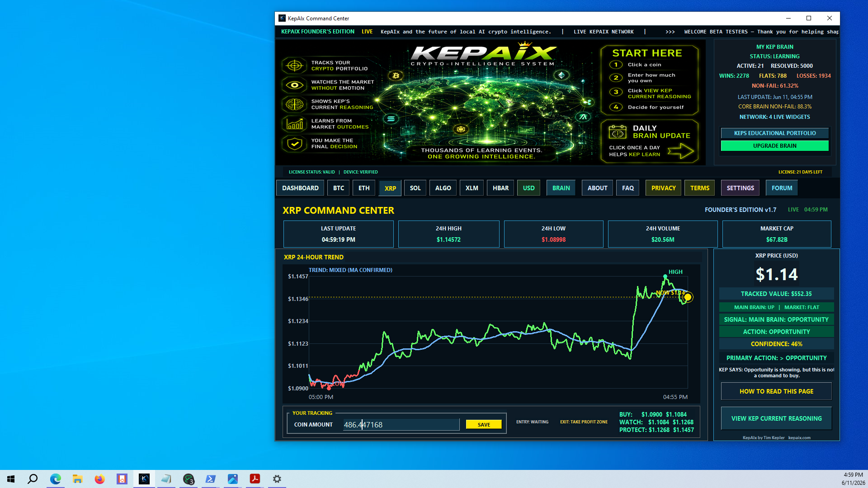Open the Windows Start menu
Image resolution: width=868 pixels, height=488 pixels.
[x=11, y=479]
